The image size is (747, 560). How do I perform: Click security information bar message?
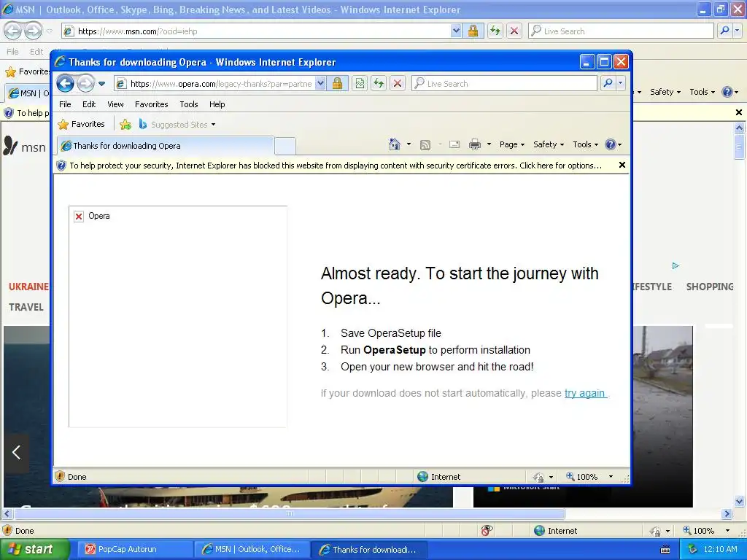pyautogui.click(x=336, y=166)
